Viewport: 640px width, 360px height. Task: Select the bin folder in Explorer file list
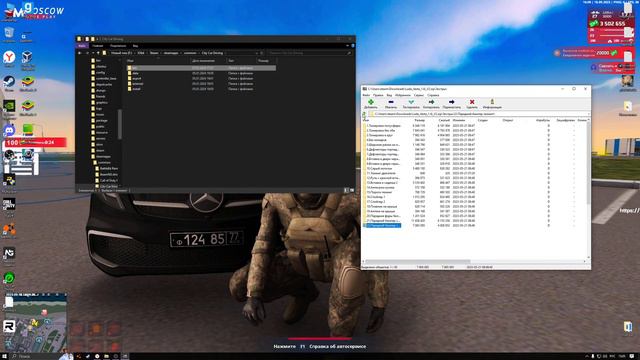201,68
